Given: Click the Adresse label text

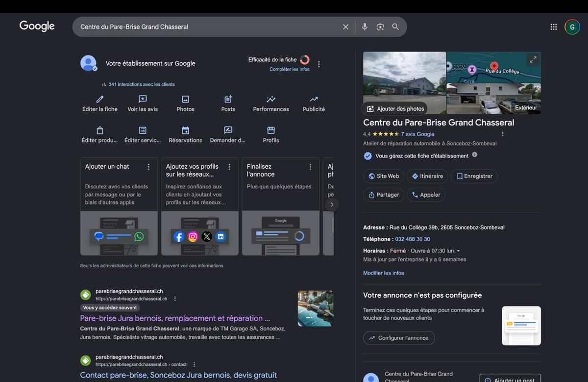Looking at the screenshot, I should click(x=375, y=228).
